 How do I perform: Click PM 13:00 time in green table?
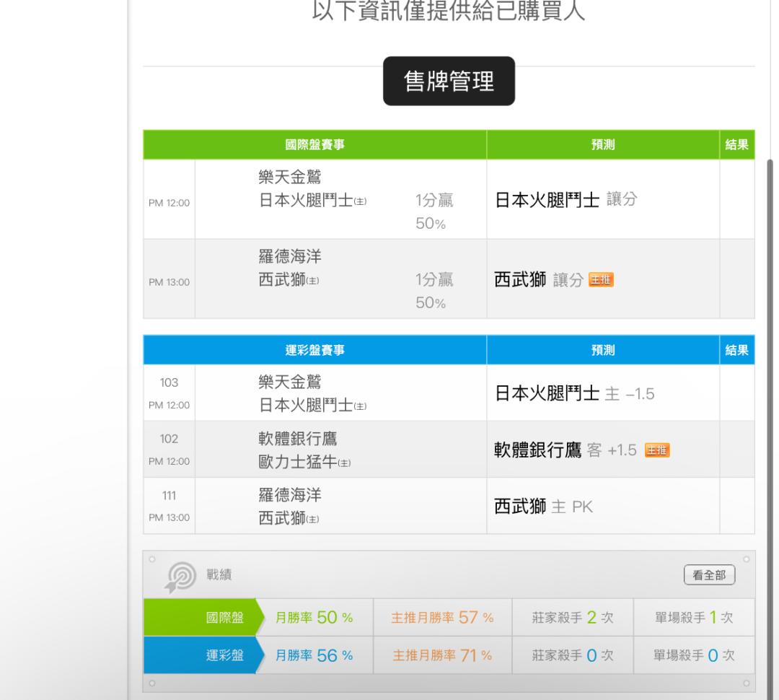coord(169,282)
